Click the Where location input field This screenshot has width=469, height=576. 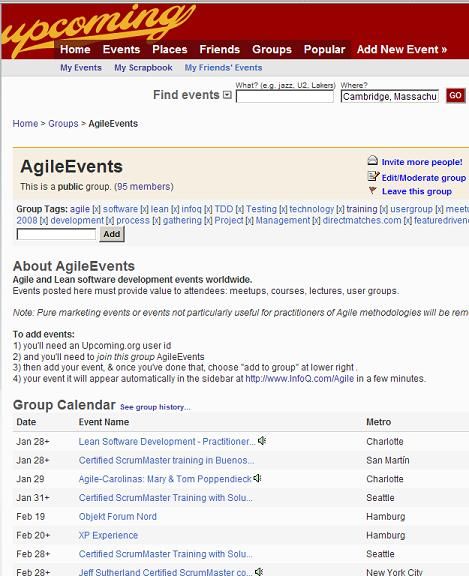pos(390,97)
